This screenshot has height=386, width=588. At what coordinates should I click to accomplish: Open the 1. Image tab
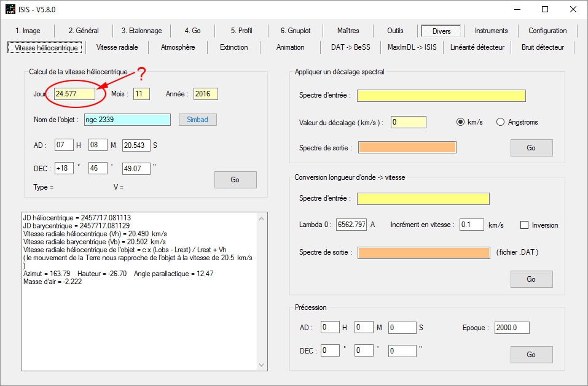click(x=28, y=31)
